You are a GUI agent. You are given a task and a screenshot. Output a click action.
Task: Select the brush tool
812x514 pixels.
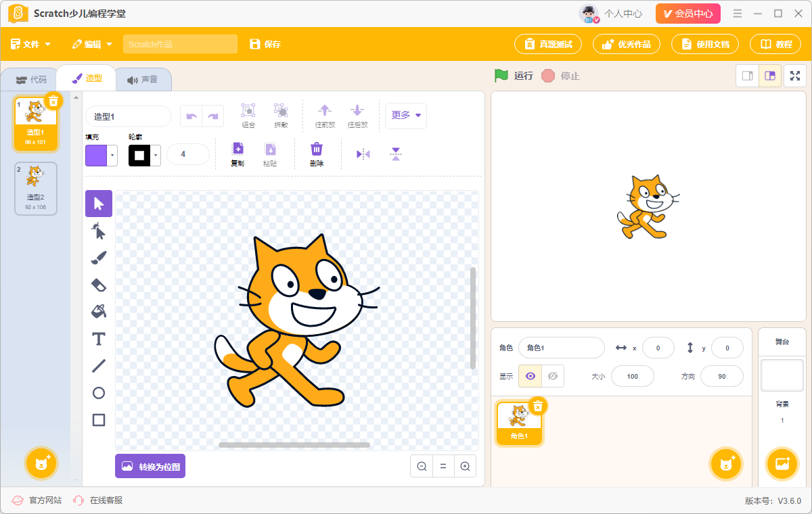click(x=99, y=258)
